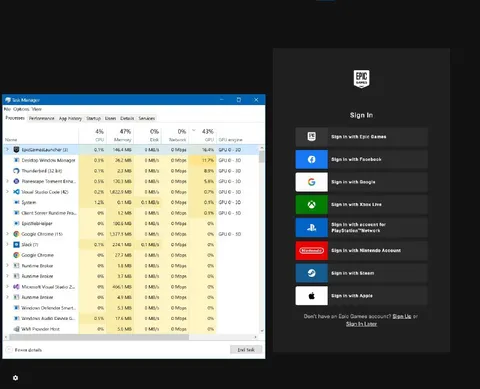Image resolution: width=480 pixels, height=389 pixels.
Task: Expand Runtime Broker using 1.8 MB
Action: click(x=7, y=265)
